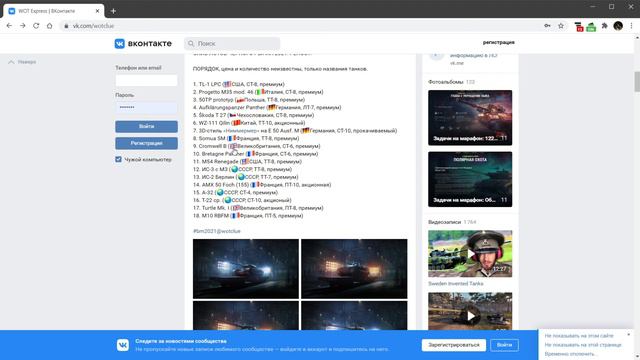Click list item AMX 50 Foch (155)
The height and width of the screenshot is (360, 640).
coord(262,185)
